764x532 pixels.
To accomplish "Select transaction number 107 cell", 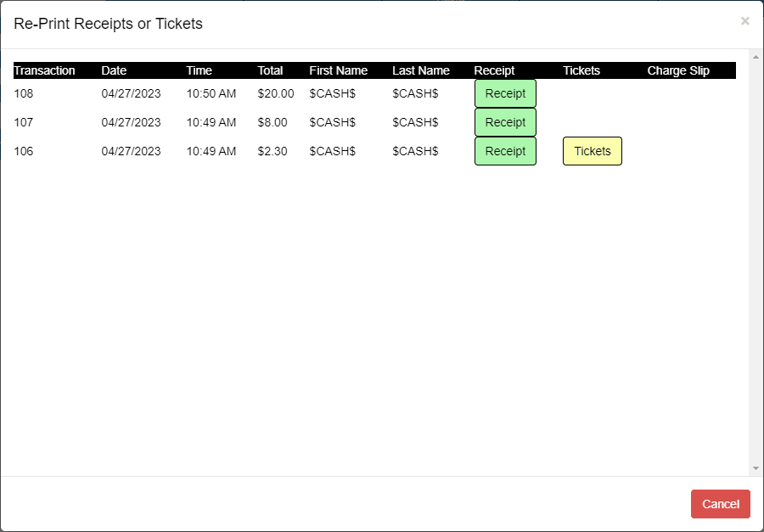I will (x=24, y=122).
